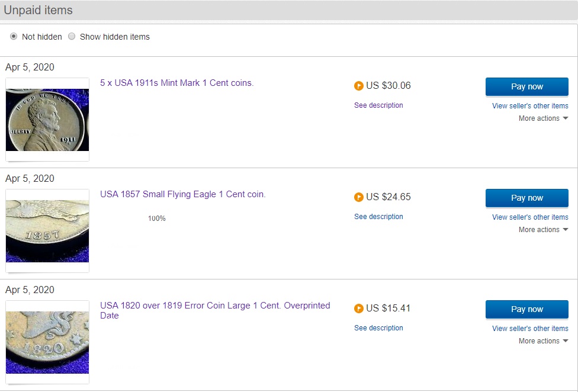Viewport: 578px width, 392px height.
Task: View seller's other items for 1857 coin
Action: coord(530,217)
